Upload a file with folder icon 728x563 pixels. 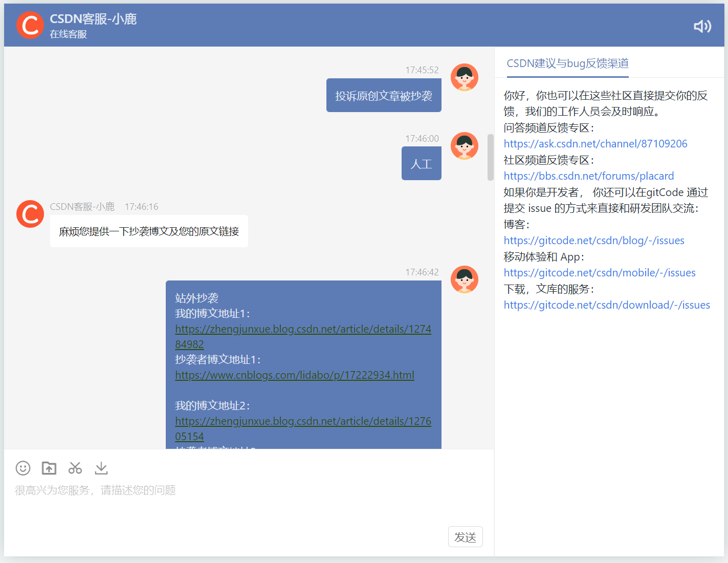point(49,468)
